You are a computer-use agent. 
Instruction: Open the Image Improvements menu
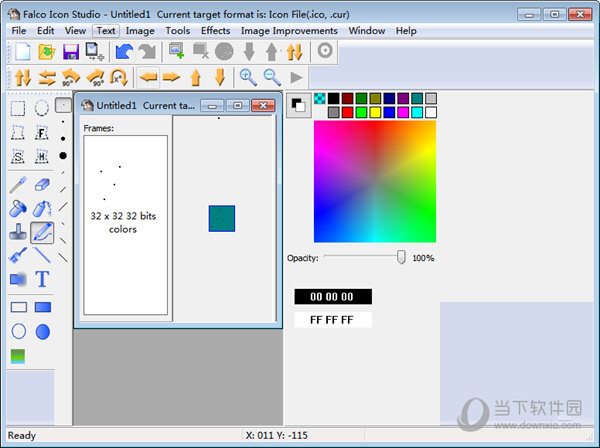(x=289, y=31)
